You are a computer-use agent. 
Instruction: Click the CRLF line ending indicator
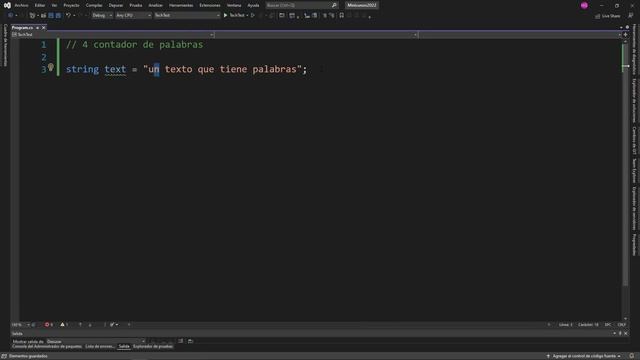(x=622, y=325)
